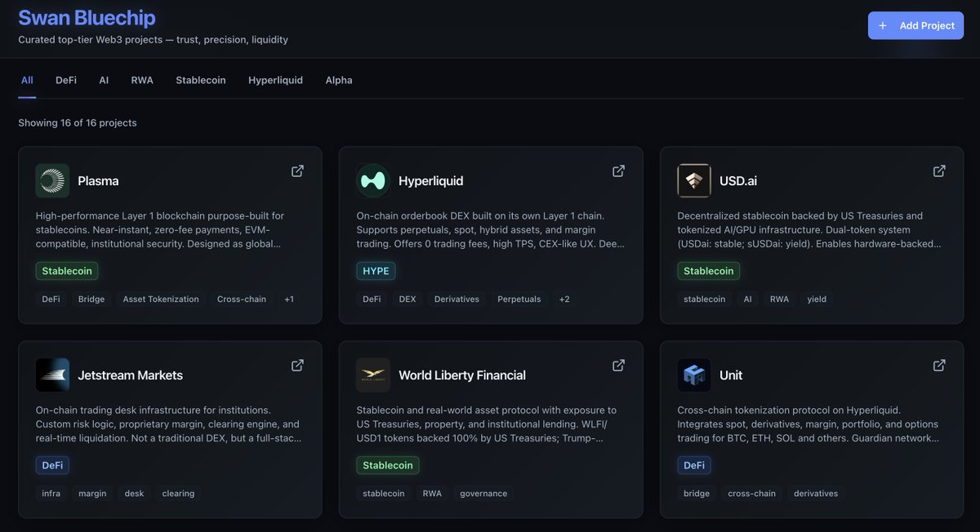Click Plasma's DeFi tag
The height and width of the screenshot is (532, 980).
tap(51, 299)
